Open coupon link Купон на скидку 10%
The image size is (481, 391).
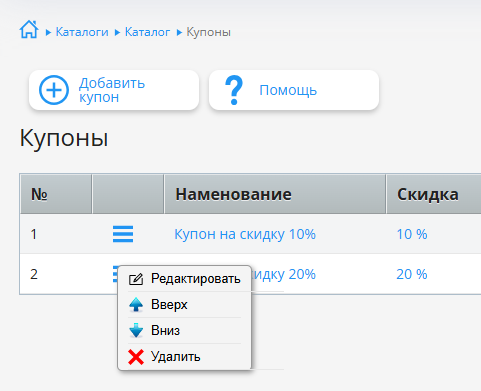245,234
